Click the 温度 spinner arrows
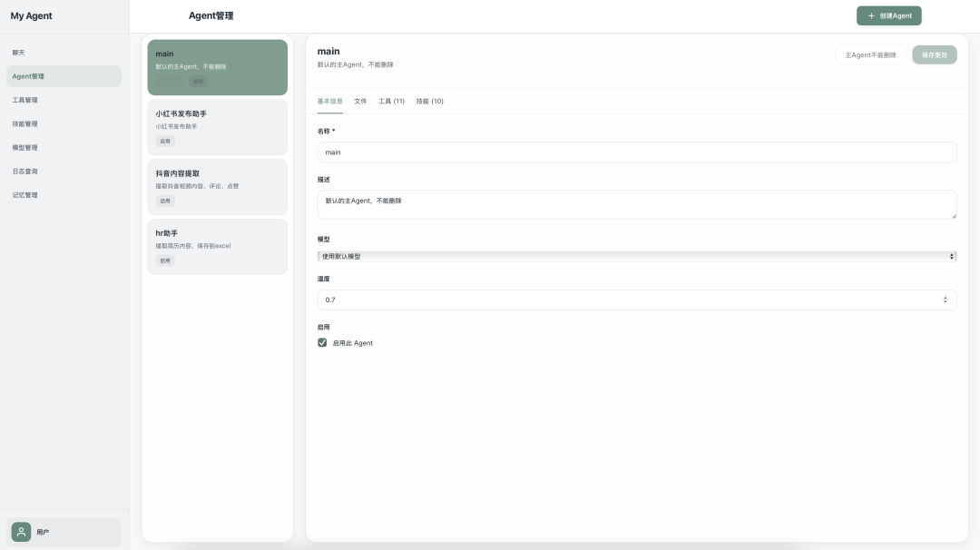 [945, 300]
